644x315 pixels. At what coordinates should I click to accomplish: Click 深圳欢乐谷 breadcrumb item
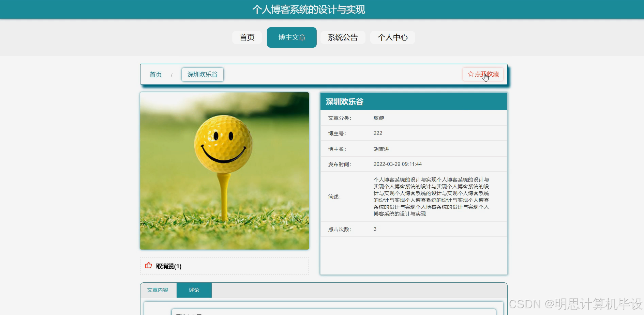[x=203, y=75]
